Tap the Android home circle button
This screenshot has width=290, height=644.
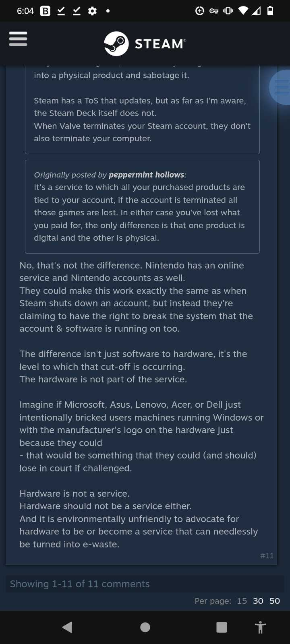(x=145, y=627)
